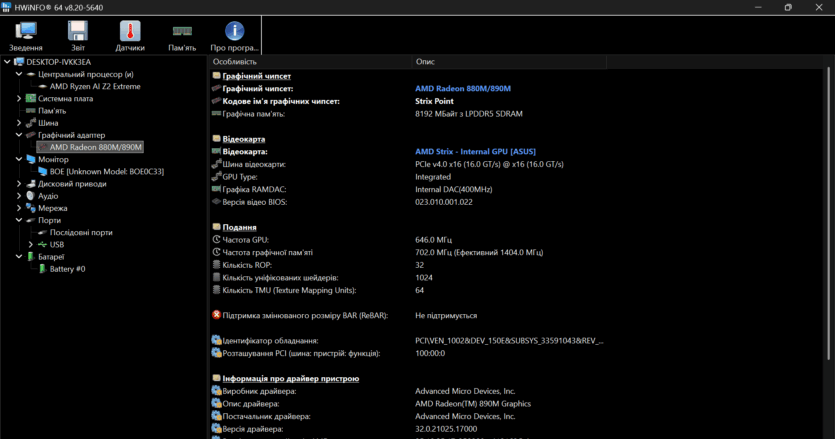Select AMD Ryzen AI Z2 Extreme processor
This screenshot has width=835, height=439.
[95, 86]
